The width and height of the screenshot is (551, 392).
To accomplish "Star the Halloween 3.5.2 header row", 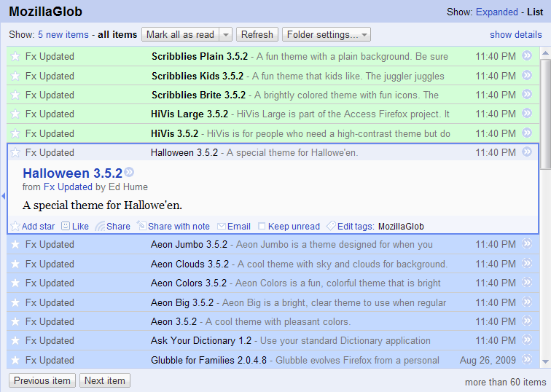I will click(15, 152).
